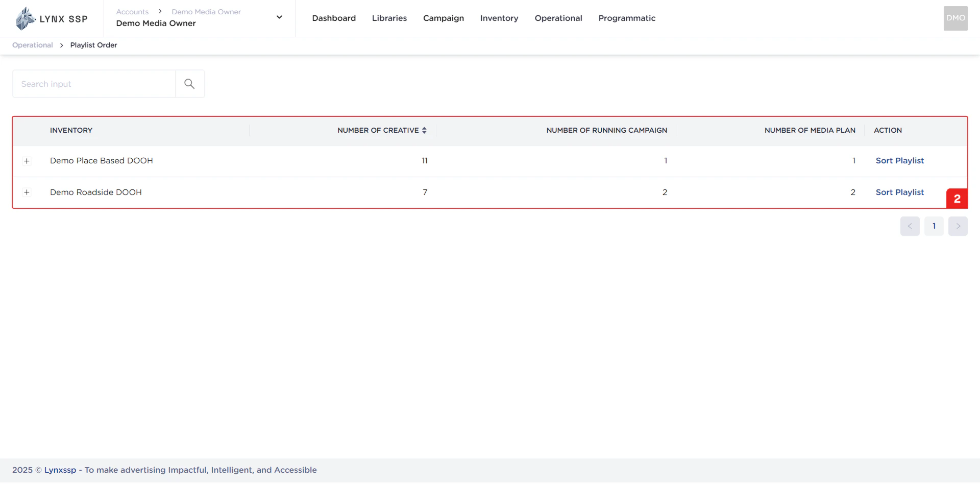Focus the Search input field
980x484 pixels.
pyautogui.click(x=94, y=84)
